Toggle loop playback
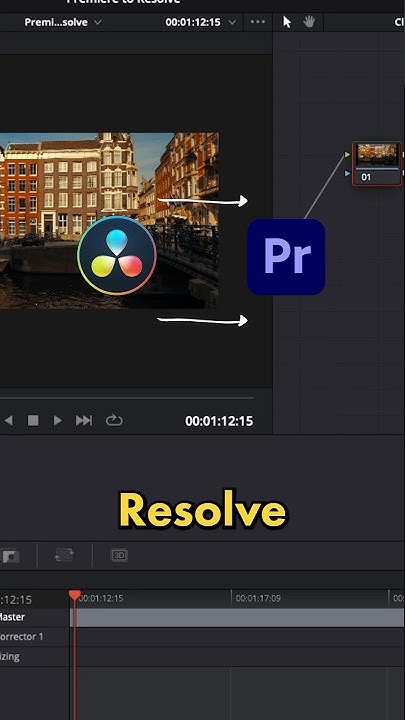Screen dimensions: 405x720 [x=114, y=420]
